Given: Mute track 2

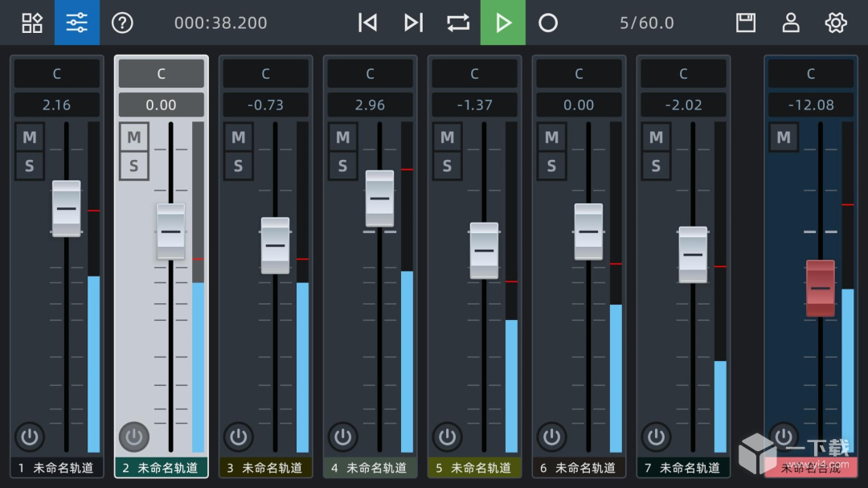Looking at the screenshot, I should pyautogui.click(x=134, y=137).
